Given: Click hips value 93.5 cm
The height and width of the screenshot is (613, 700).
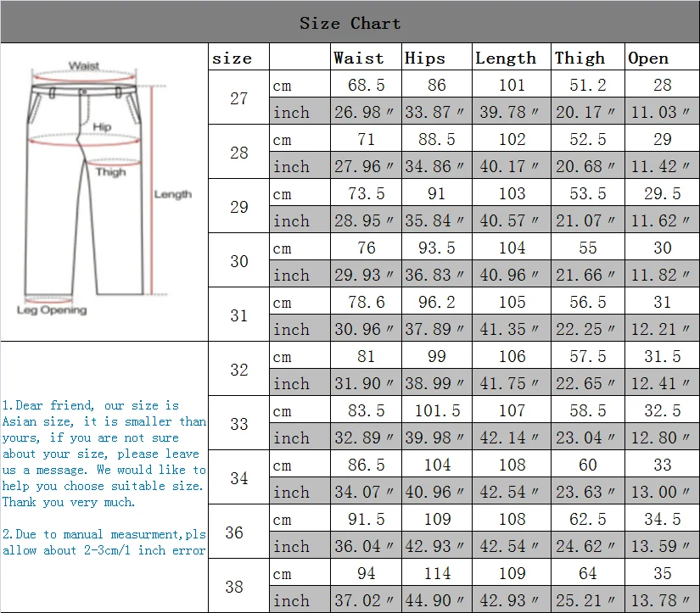Looking at the screenshot, I should (x=437, y=248).
